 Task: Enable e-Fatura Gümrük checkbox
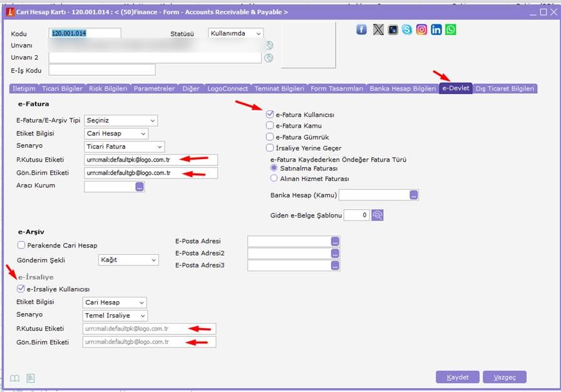click(270, 137)
